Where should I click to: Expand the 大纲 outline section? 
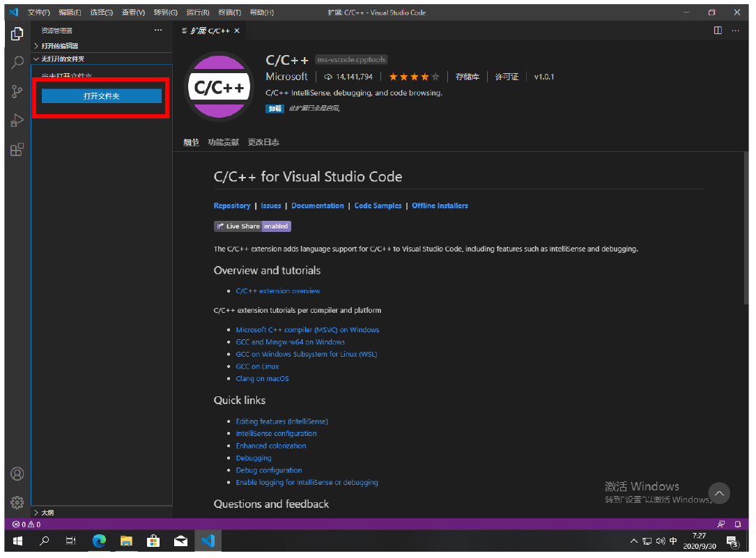47,513
